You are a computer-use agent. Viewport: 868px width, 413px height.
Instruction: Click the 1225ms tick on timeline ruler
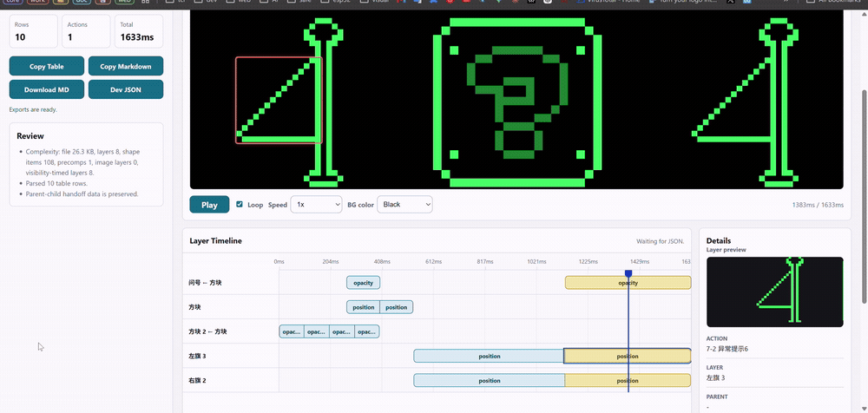588,261
